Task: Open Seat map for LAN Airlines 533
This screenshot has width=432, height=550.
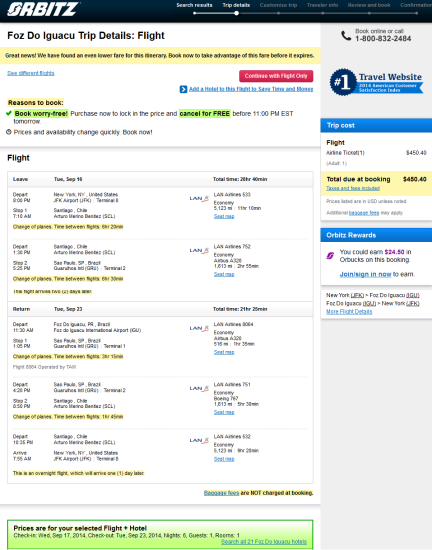Action: 224,216
